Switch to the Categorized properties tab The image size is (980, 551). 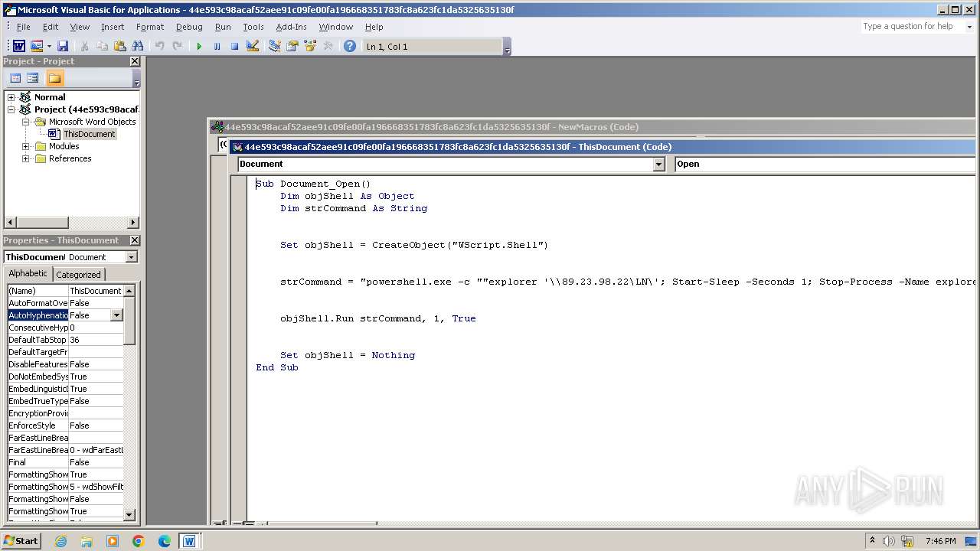click(78, 274)
